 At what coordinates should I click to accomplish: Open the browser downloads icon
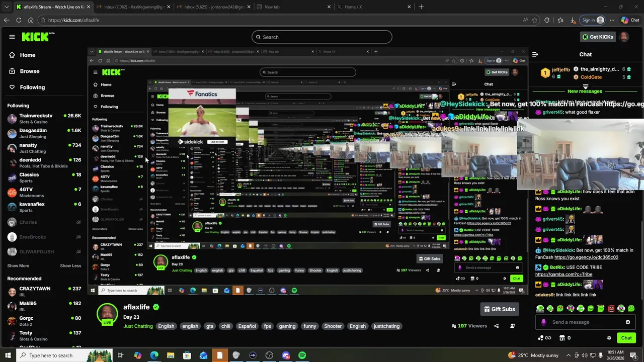[x=573, y=20]
